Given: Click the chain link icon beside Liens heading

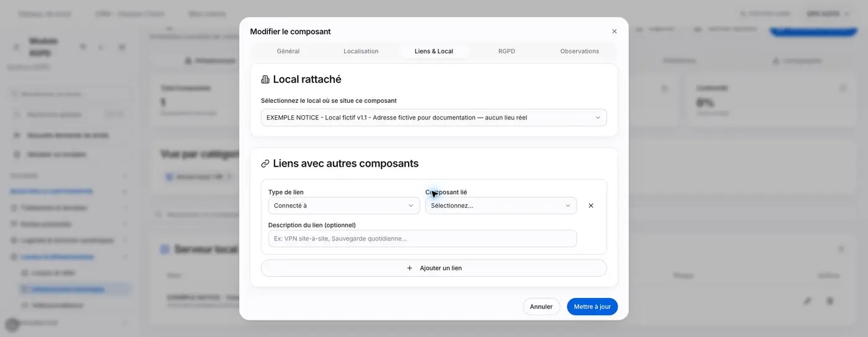Looking at the screenshot, I should point(265,164).
